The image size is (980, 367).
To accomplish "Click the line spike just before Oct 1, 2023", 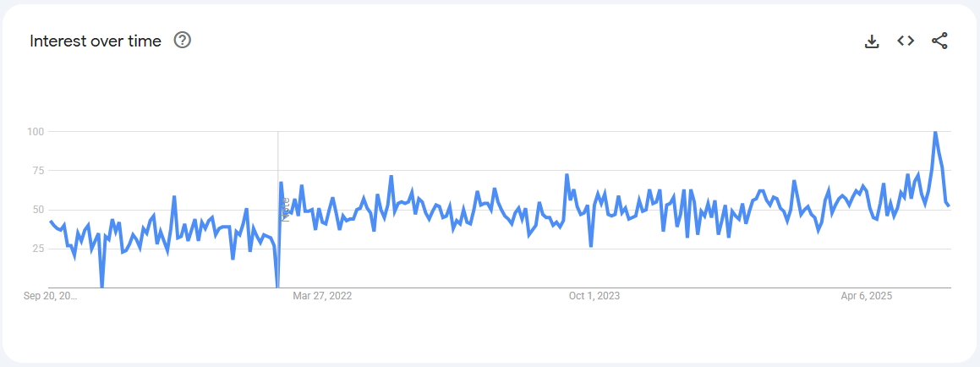I will pyautogui.click(x=567, y=175).
